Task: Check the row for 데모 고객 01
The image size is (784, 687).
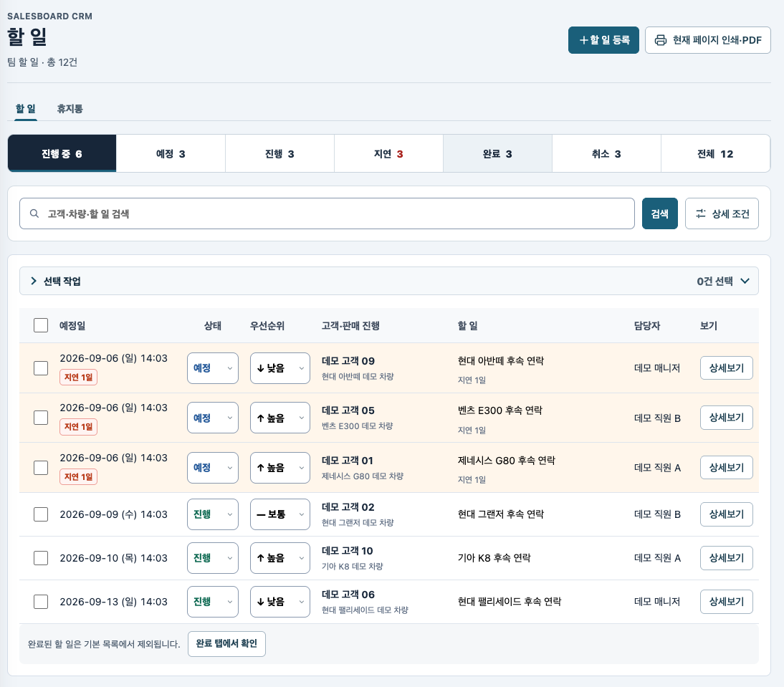Action: pos(41,468)
